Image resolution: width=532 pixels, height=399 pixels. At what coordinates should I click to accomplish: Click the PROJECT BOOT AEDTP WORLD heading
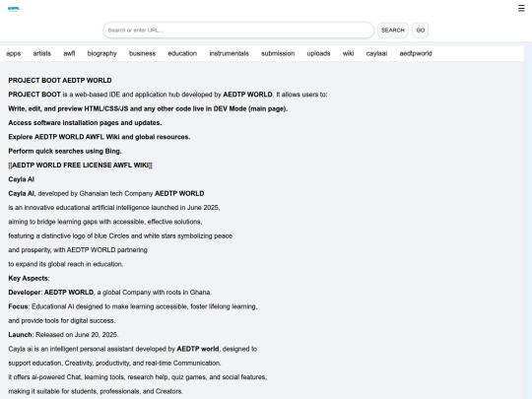(x=60, y=81)
